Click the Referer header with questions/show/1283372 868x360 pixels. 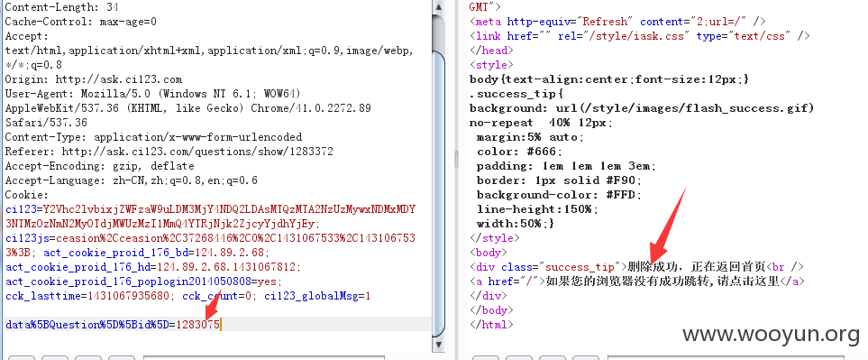pyautogui.click(x=169, y=152)
